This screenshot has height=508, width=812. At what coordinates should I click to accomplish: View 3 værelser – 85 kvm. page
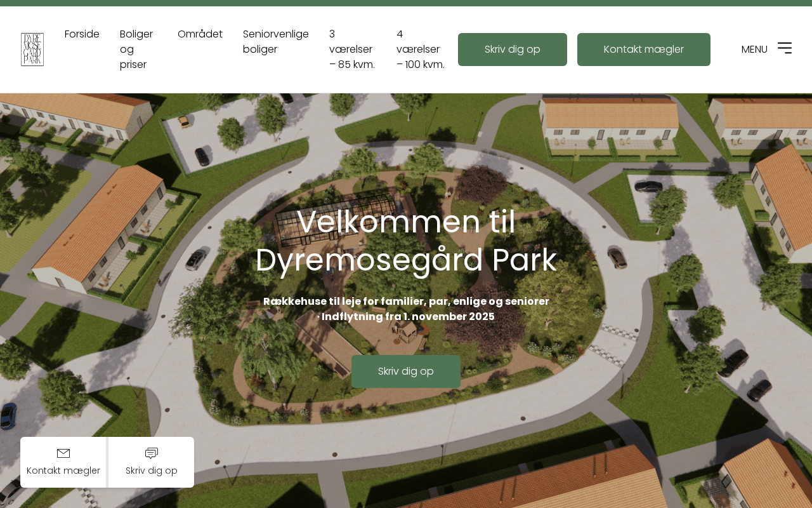coord(352,50)
